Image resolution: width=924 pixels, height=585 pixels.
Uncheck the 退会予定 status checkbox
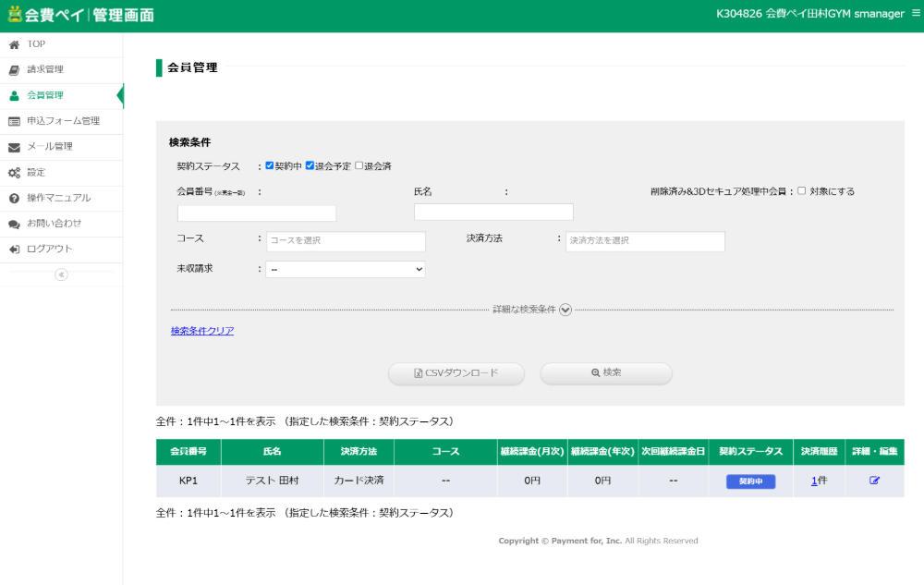click(x=310, y=165)
